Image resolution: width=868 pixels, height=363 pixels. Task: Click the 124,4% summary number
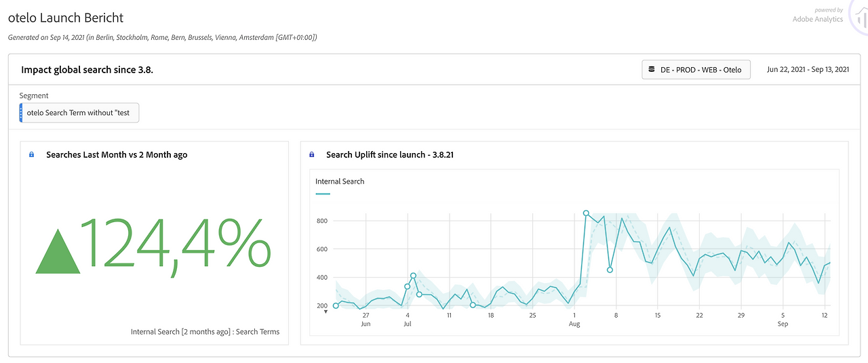(176, 243)
